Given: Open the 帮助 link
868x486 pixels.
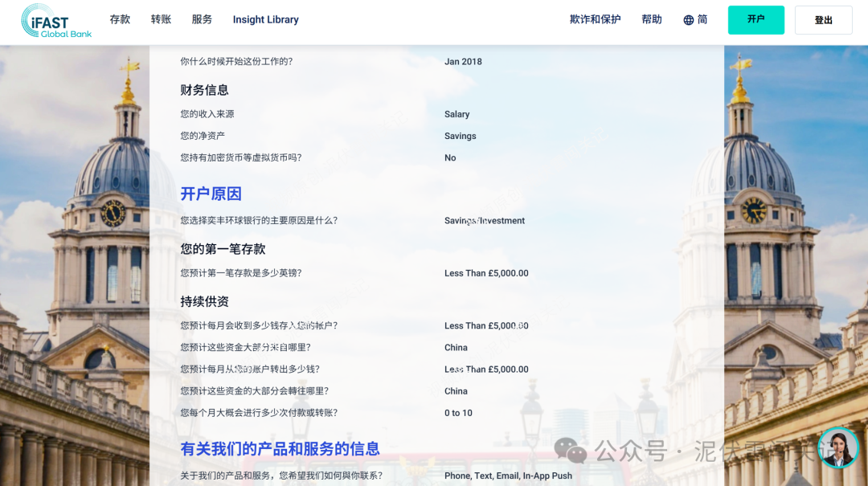Looking at the screenshot, I should coord(652,19).
